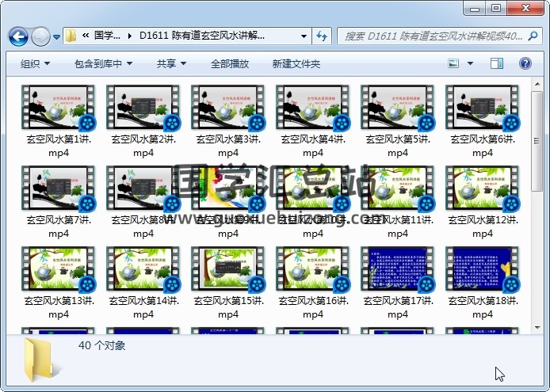Open the 组织 menu

pyautogui.click(x=35, y=64)
